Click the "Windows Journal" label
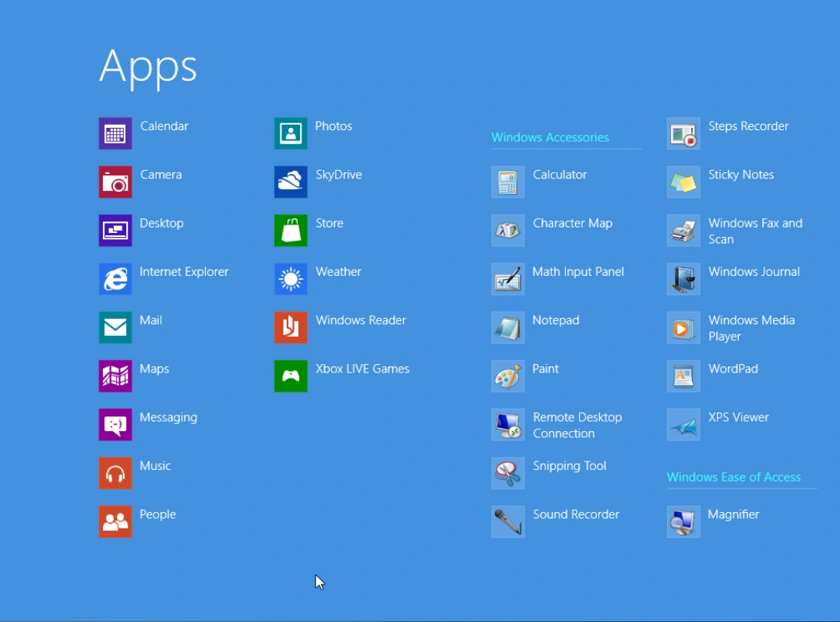 coord(754,271)
